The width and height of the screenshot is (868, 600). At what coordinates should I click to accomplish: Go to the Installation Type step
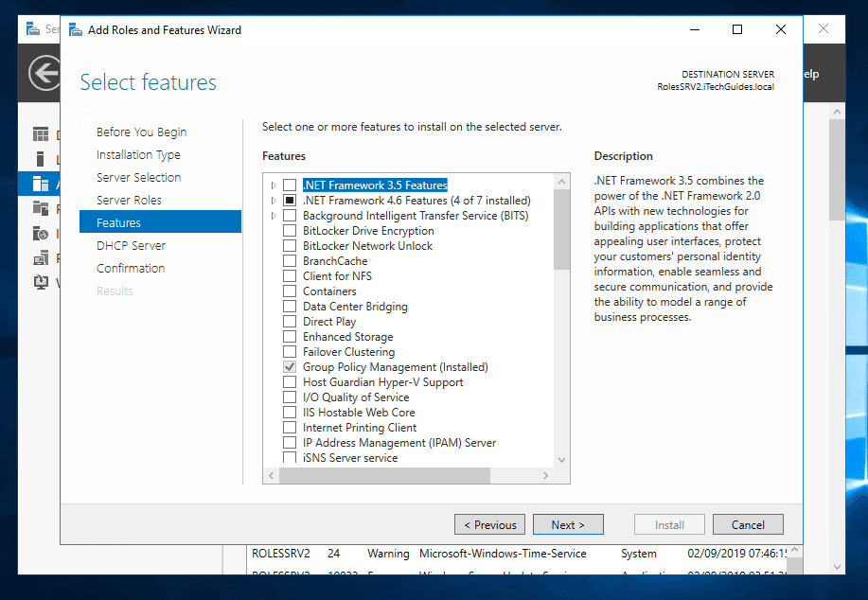(138, 154)
